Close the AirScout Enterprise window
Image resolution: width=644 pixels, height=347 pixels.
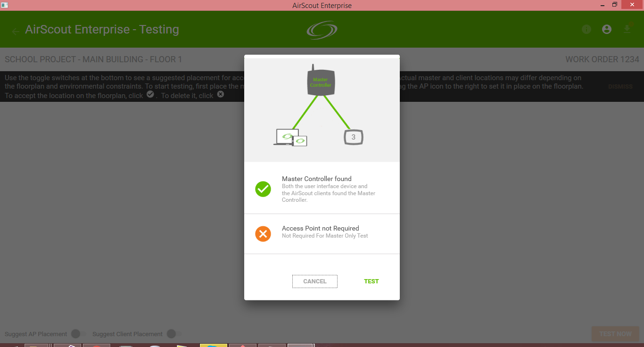click(x=632, y=5)
